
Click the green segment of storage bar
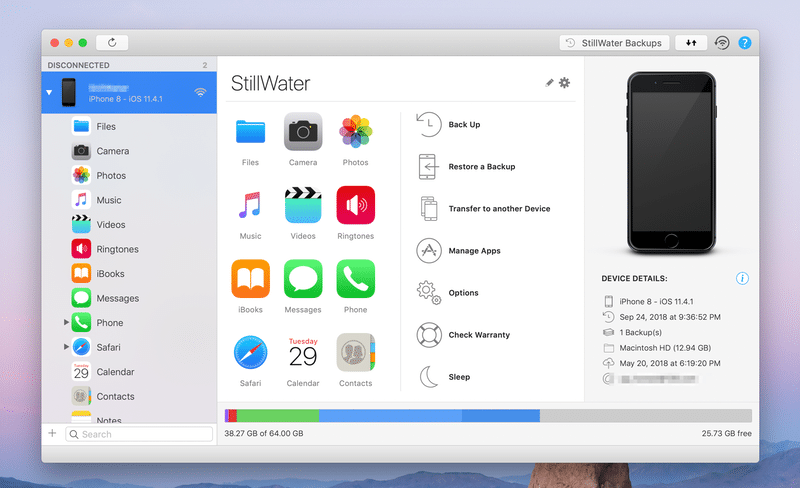point(278,416)
